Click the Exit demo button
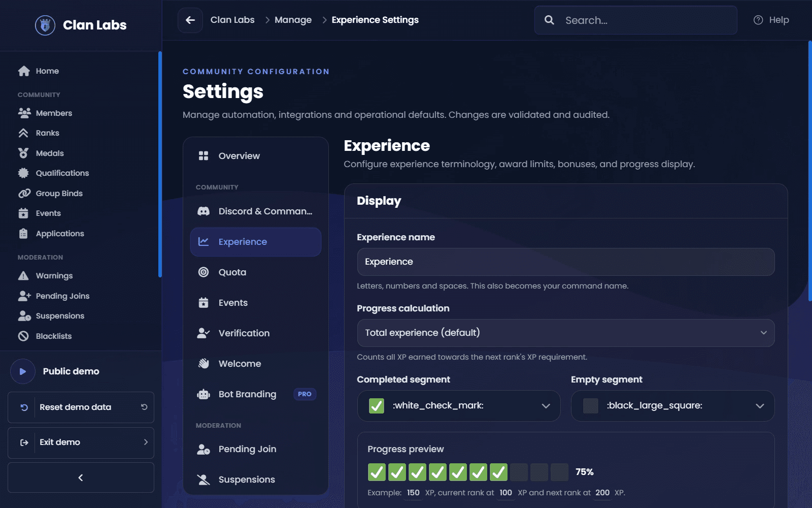Image resolution: width=812 pixels, height=508 pixels. click(x=81, y=442)
